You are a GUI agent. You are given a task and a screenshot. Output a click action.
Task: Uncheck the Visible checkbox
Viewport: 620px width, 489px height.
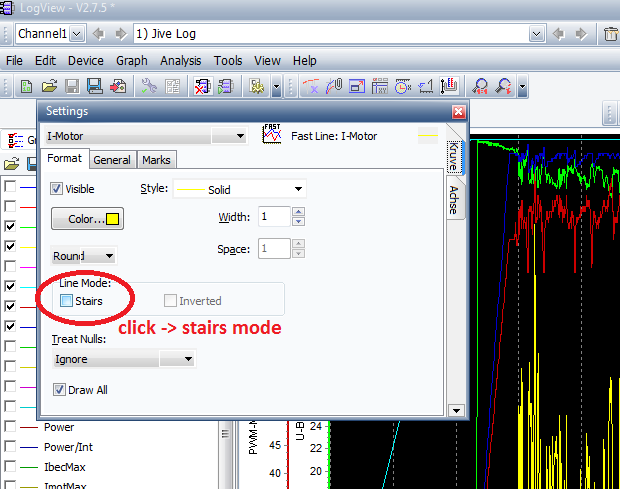[x=56, y=189]
